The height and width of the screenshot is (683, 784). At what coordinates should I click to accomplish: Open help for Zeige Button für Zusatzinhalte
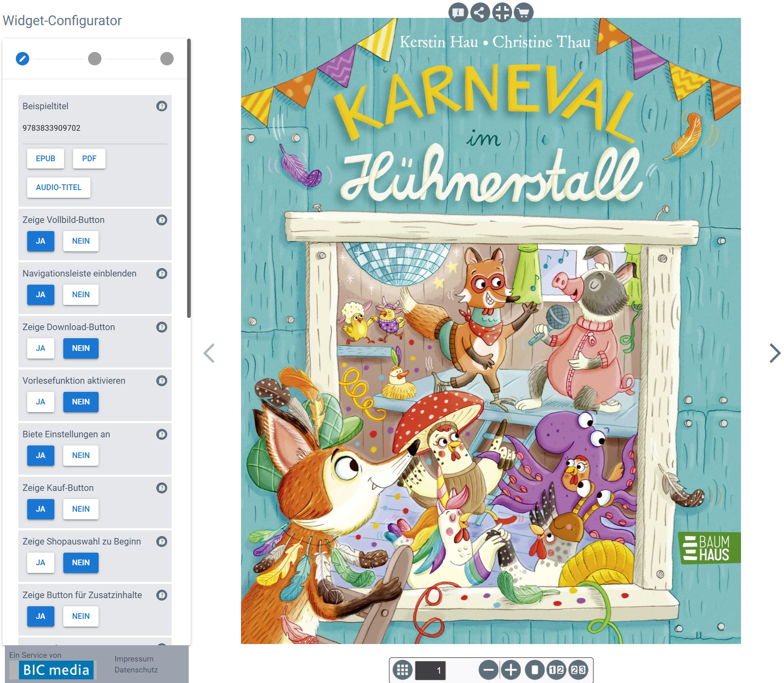pos(162,595)
